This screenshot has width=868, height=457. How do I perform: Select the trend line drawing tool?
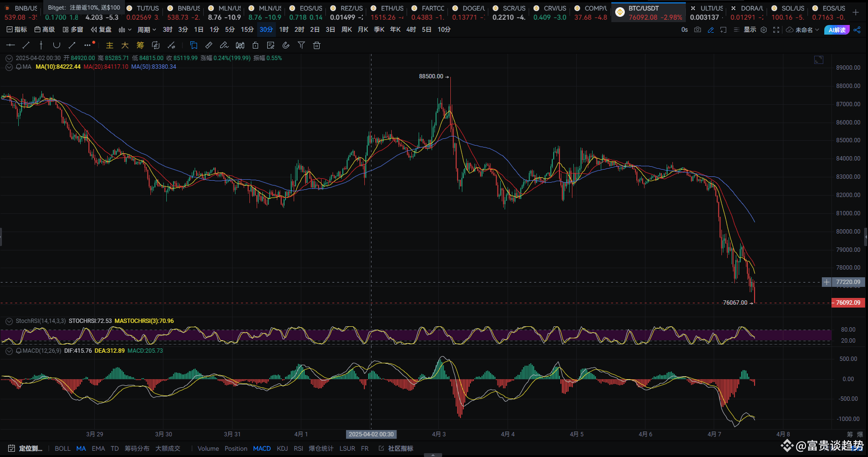[x=26, y=45]
